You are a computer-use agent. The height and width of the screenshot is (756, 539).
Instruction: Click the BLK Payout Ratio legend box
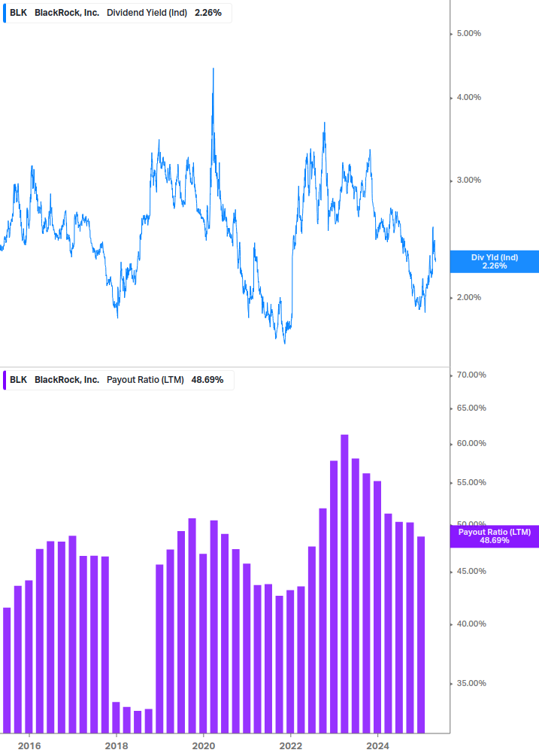(119, 380)
